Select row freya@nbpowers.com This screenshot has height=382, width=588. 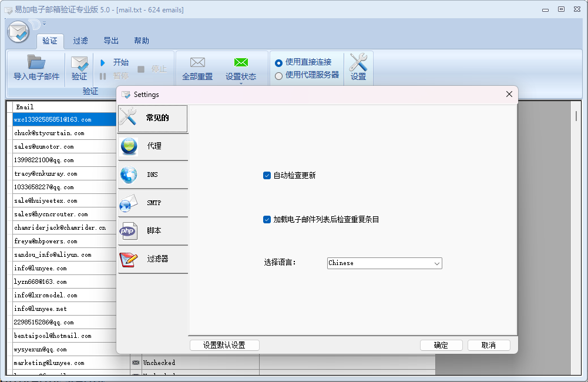tap(65, 242)
